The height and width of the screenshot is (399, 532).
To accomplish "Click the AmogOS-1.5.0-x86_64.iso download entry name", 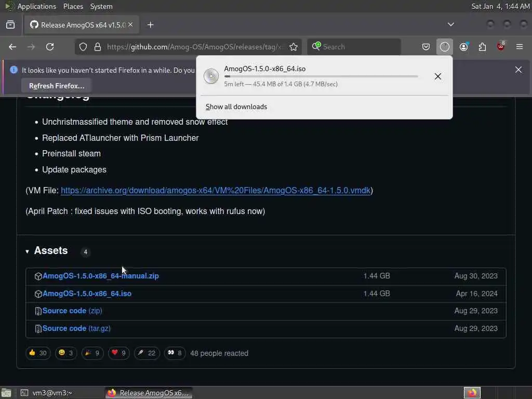I will pos(264,69).
